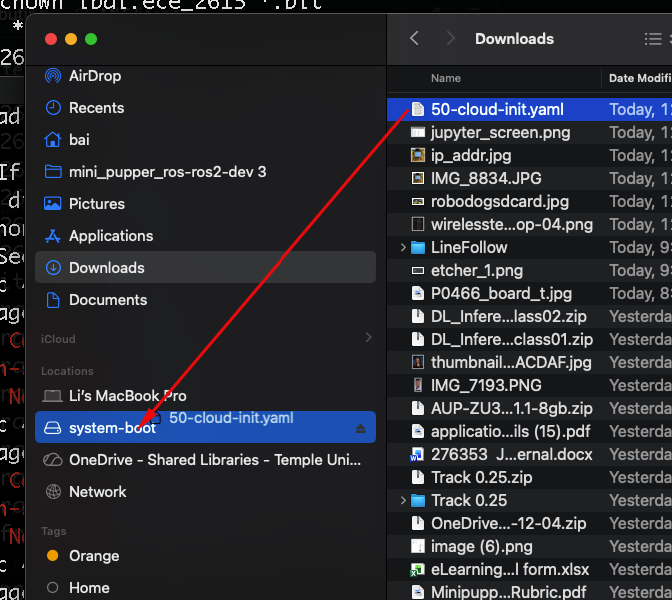Click the list view options icon in toolbar
This screenshot has width=672, height=600.
(653, 39)
